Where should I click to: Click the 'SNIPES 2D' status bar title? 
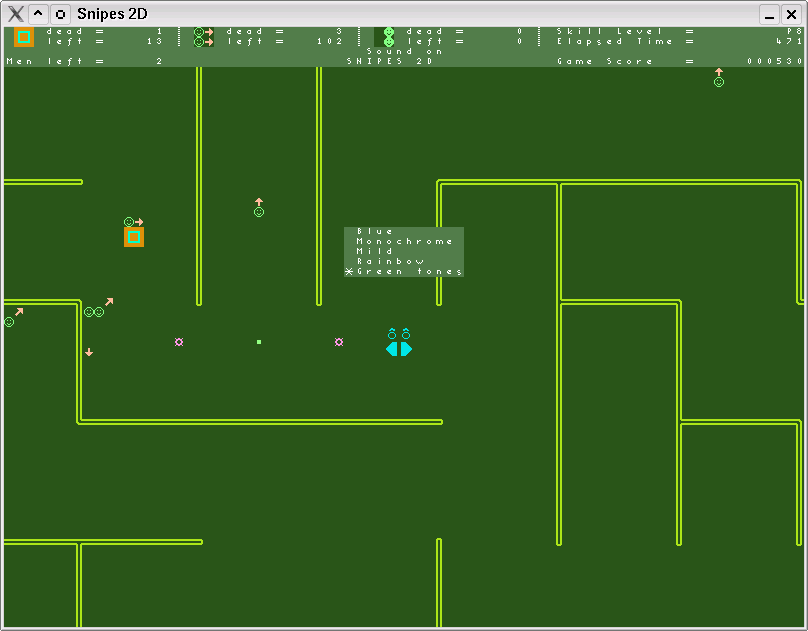coord(390,61)
